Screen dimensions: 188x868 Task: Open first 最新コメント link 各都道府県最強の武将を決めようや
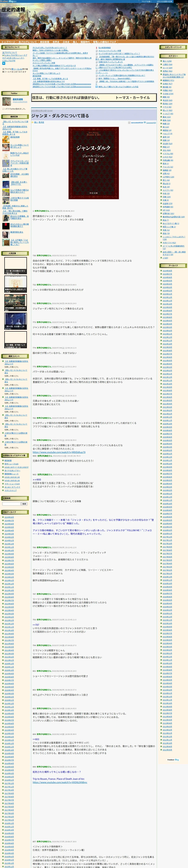pos(16,363)
